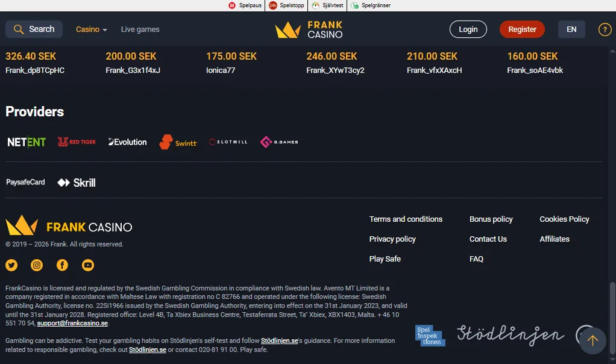
Task: Open the Slotmill provider logo
Action: pyautogui.click(x=228, y=142)
